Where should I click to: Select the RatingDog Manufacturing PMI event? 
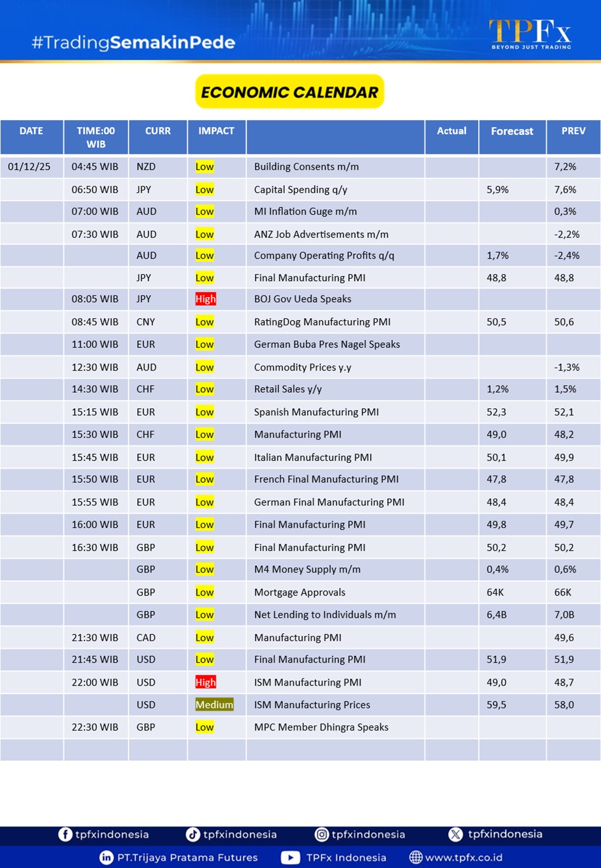pos(322,322)
